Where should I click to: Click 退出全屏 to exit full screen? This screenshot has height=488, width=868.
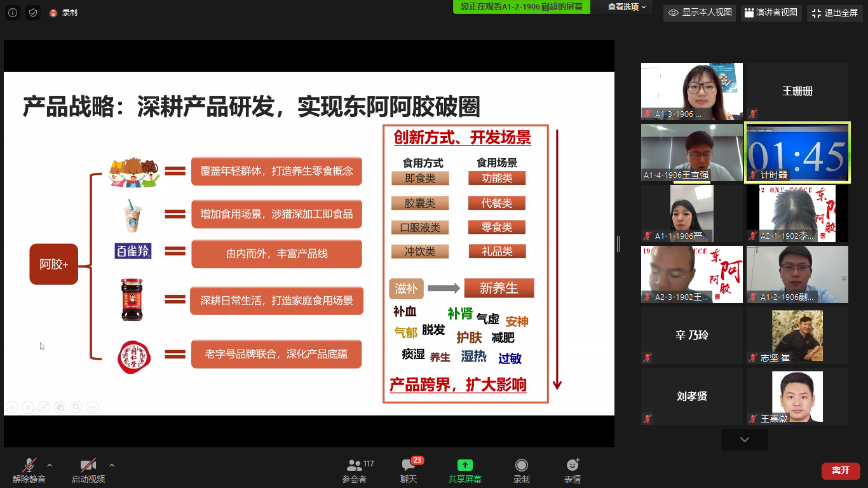pos(835,13)
